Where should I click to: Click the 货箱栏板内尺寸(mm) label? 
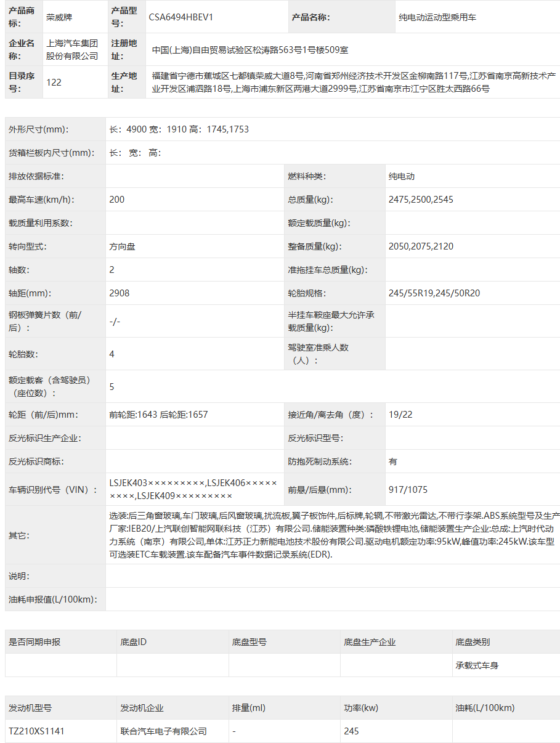pos(51,153)
